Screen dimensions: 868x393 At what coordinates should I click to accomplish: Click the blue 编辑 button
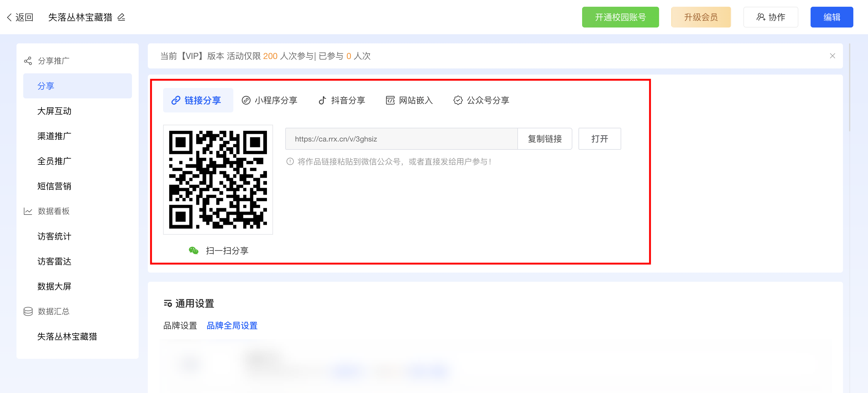[832, 17]
